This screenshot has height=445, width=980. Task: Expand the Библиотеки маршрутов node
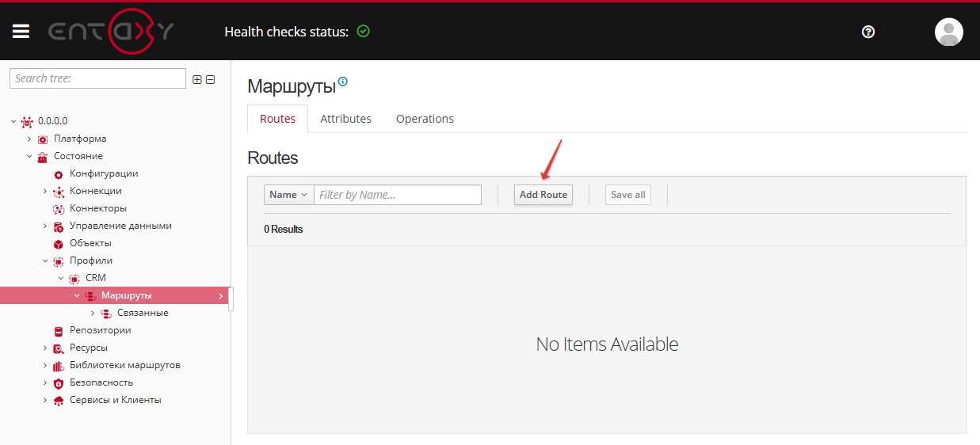point(45,365)
